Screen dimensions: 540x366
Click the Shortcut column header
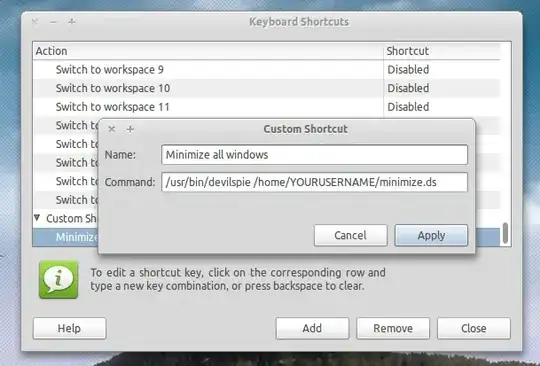coord(442,51)
